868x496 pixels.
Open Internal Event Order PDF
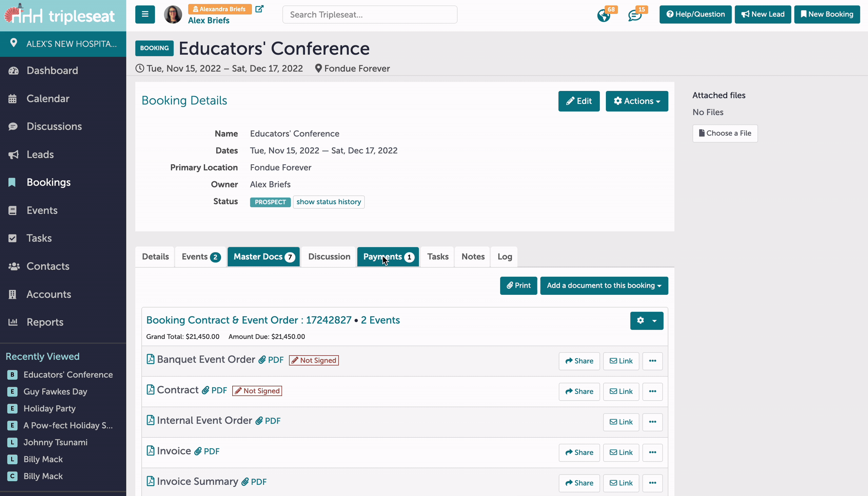(268, 421)
